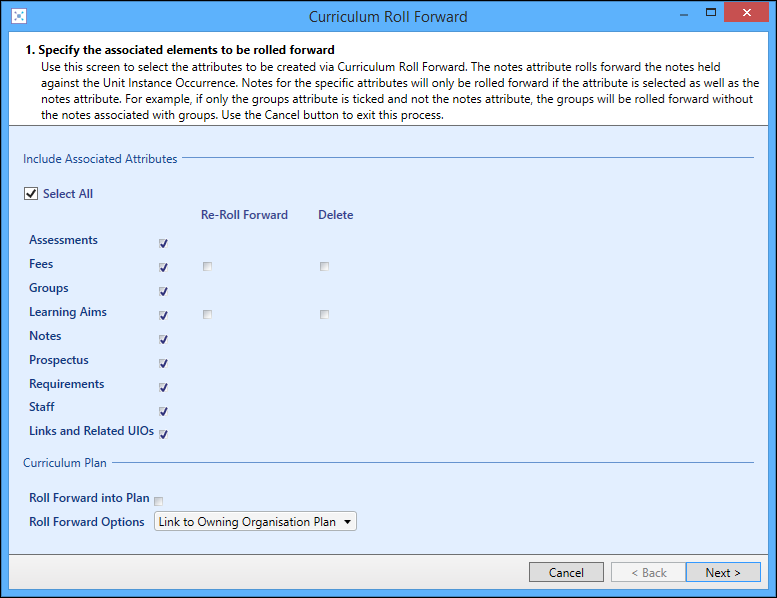Click the Delete column header
Viewport: 777px width, 598px height.
335,215
